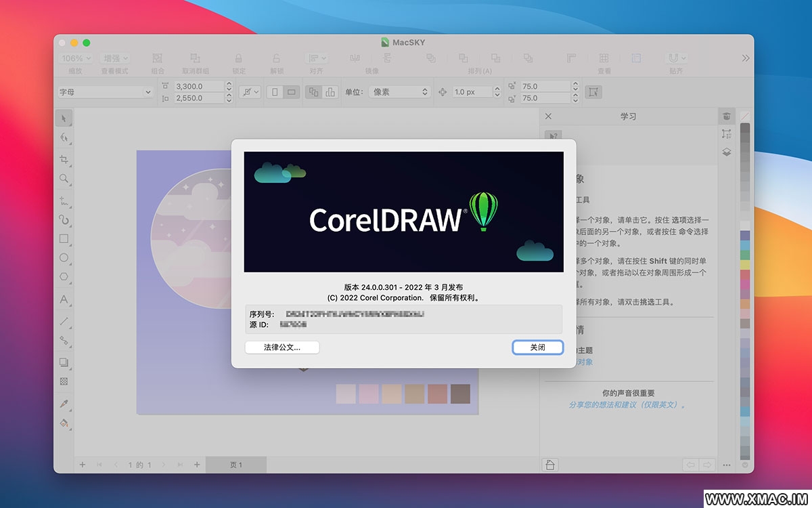Select the straight Line dimension tool
The width and height of the screenshot is (812, 508).
click(64, 321)
